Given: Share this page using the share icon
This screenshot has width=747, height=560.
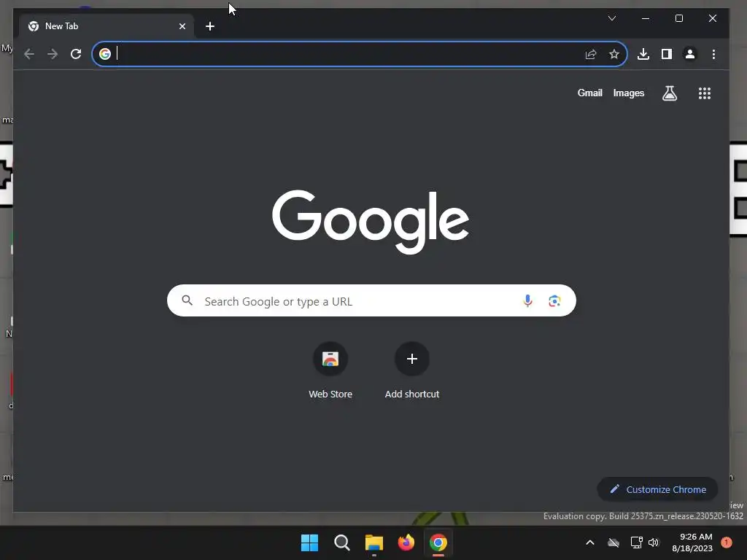Looking at the screenshot, I should click(591, 54).
